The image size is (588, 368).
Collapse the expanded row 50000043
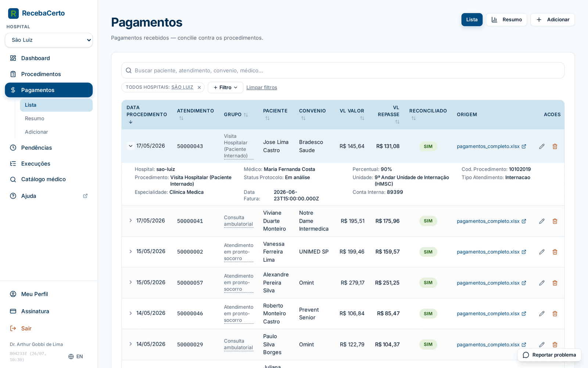[130, 146]
